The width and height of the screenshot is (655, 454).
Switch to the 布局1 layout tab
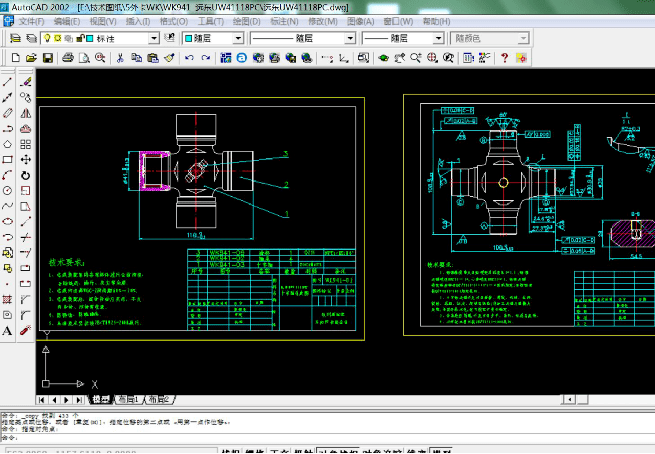(128, 399)
